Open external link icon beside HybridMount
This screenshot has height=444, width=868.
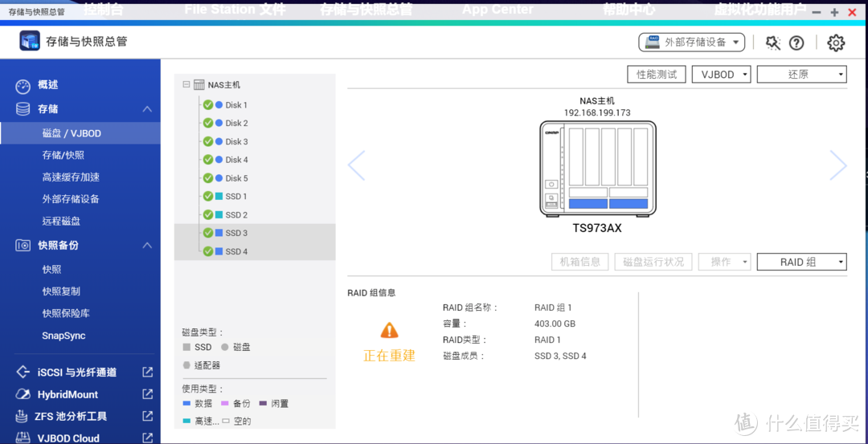coord(147,394)
